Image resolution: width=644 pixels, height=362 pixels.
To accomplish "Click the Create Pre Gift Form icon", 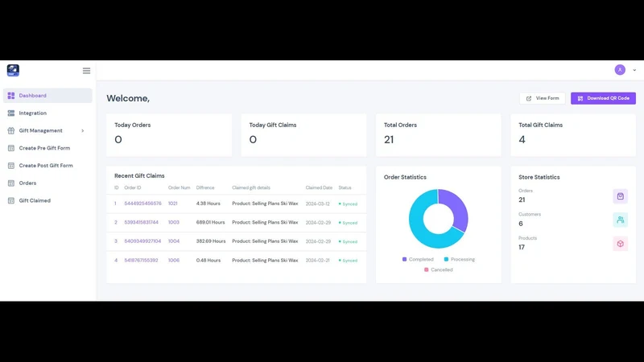I will pyautogui.click(x=11, y=148).
